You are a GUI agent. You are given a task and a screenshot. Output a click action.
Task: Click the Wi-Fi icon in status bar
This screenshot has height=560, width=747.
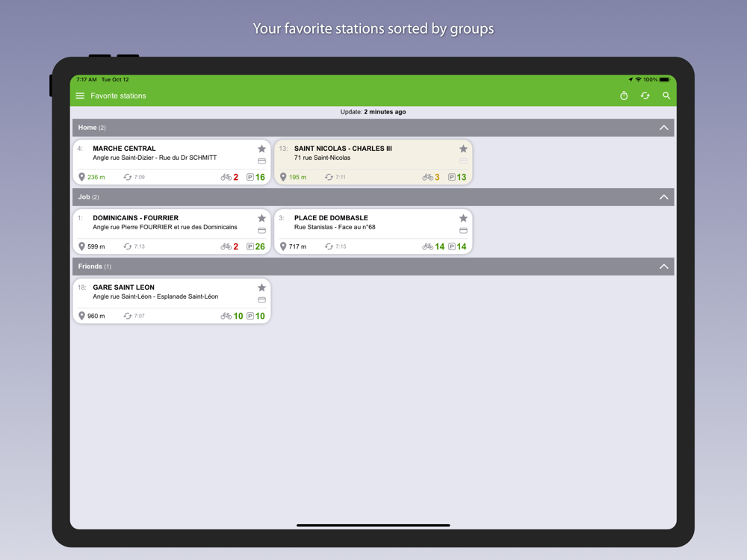click(x=639, y=80)
